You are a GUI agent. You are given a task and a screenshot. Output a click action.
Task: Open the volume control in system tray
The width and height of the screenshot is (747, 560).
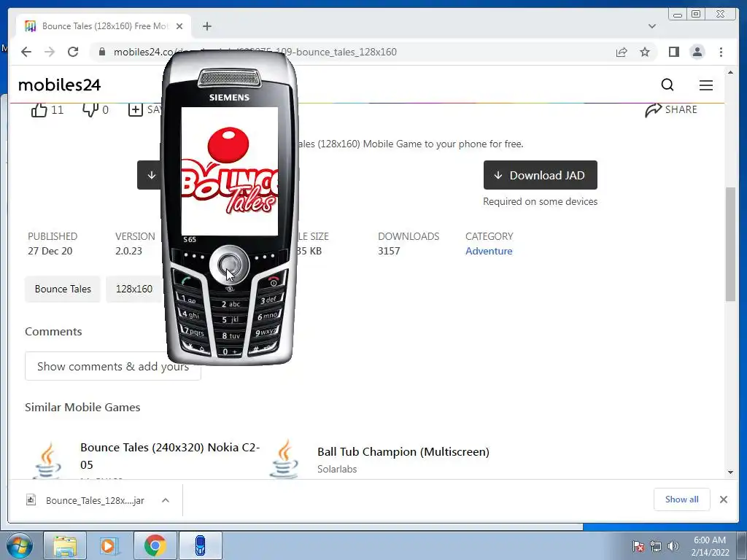pyautogui.click(x=673, y=546)
